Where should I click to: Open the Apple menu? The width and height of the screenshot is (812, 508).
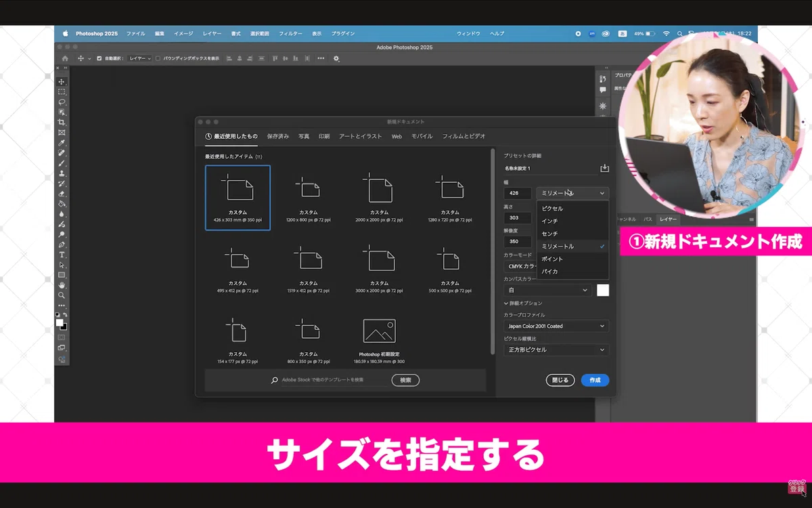(x=66, y=33)
